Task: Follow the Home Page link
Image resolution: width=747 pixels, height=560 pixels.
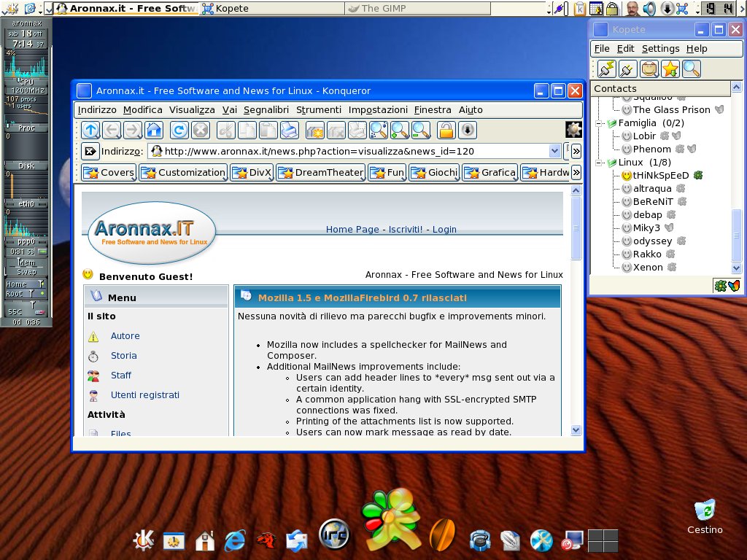Action: pyautogui.click(x=352, y=230)
